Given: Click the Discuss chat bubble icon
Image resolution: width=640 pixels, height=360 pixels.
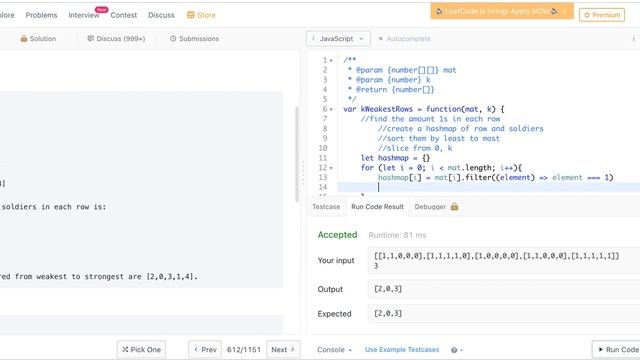Looking at the screenshot, I should coord(90,38).
